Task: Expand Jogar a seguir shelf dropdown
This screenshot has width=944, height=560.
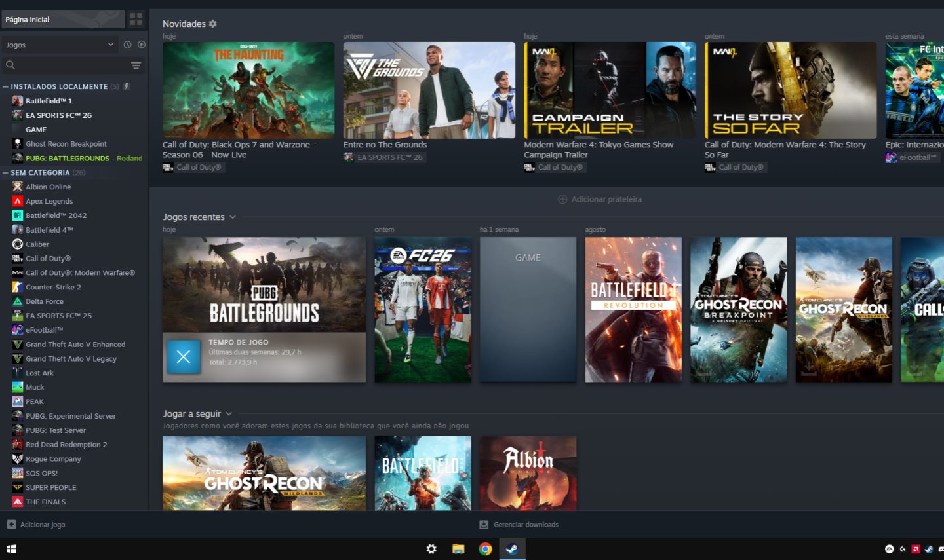Action: pos(229,413)
